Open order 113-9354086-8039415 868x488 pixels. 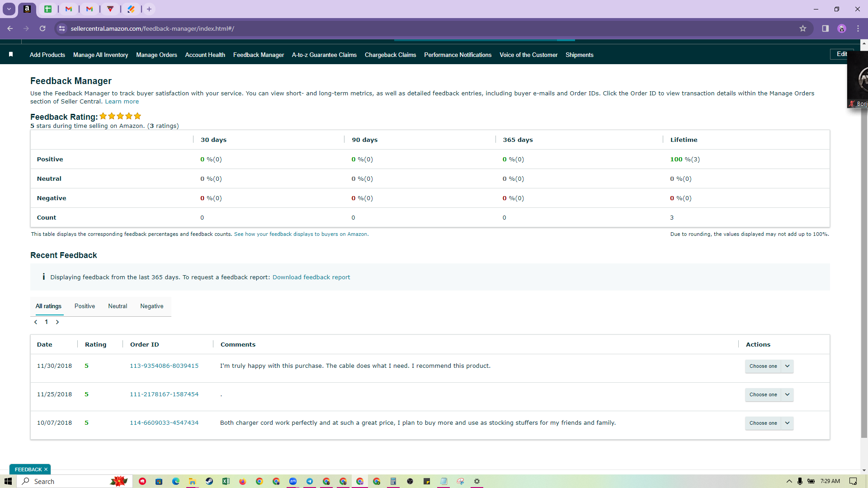(164, 366)
